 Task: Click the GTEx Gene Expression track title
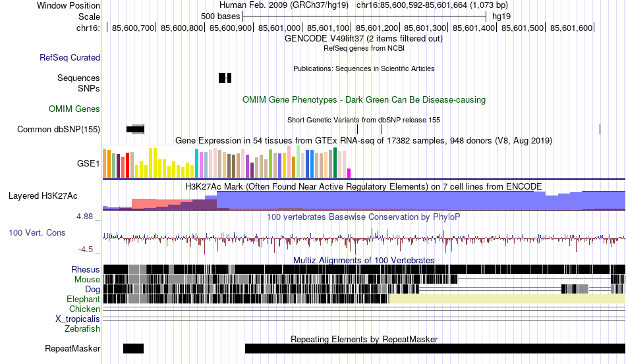pos(364,141)
